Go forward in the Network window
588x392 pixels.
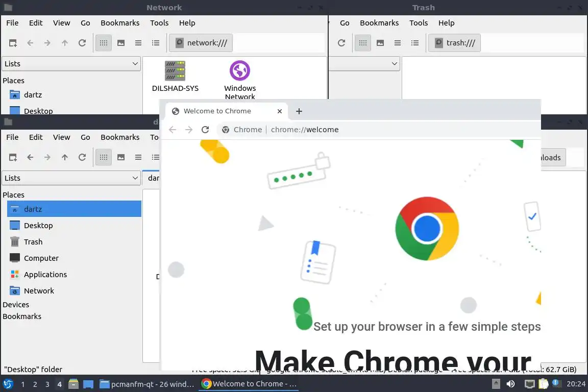47,43
